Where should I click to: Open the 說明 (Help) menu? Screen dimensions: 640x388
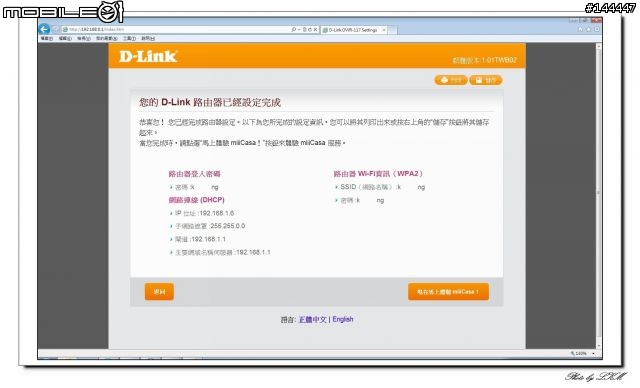click(148, 38)
